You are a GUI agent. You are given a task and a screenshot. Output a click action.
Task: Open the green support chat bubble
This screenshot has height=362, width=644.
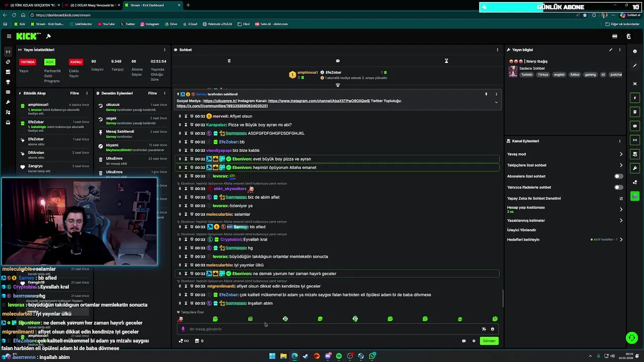pos(631,338)
